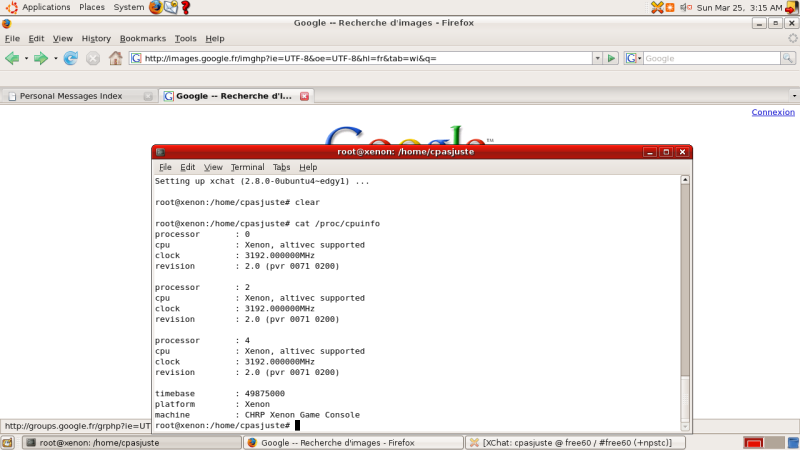Screen dimensions: 800x450
Task: Open the search engine selector dropdown
Action: [x=633, y=58]
